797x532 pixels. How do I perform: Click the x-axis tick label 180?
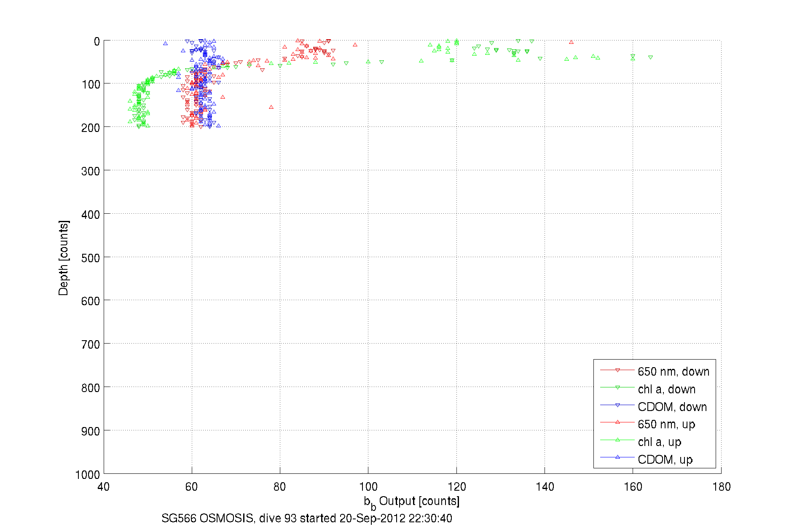coord(721,487)
